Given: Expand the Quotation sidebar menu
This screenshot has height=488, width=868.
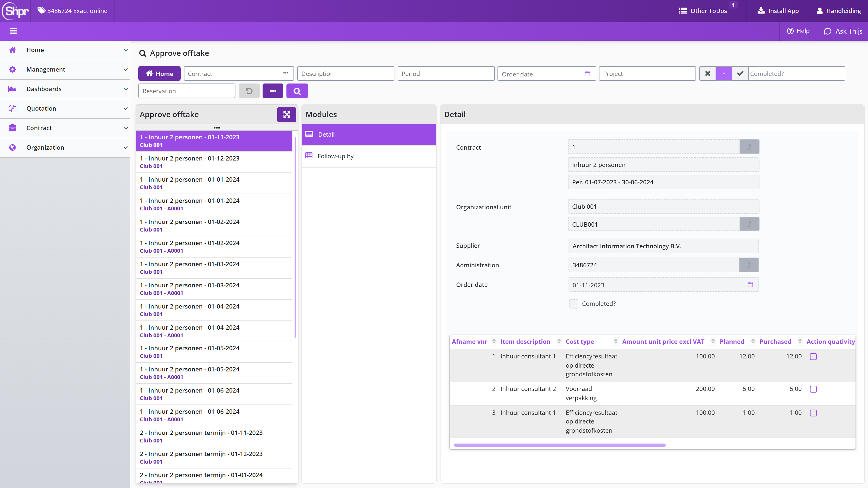Looking at the screenshot, I should point(65,109).
